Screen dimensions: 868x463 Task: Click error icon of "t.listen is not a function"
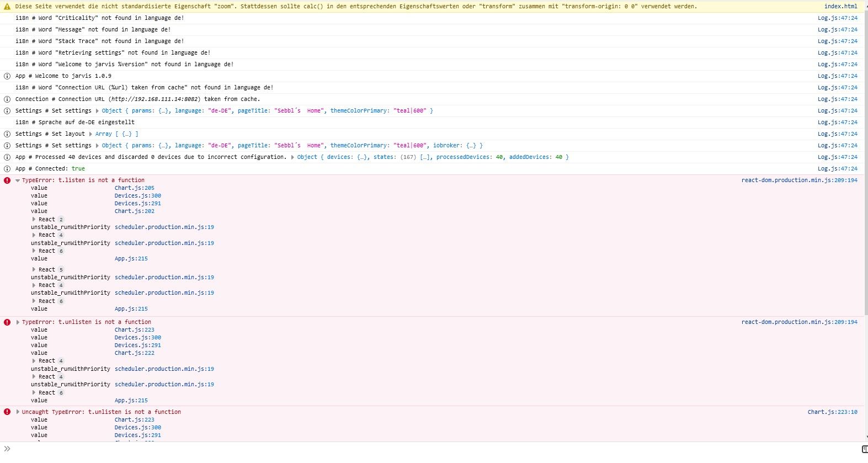point(7,180)
